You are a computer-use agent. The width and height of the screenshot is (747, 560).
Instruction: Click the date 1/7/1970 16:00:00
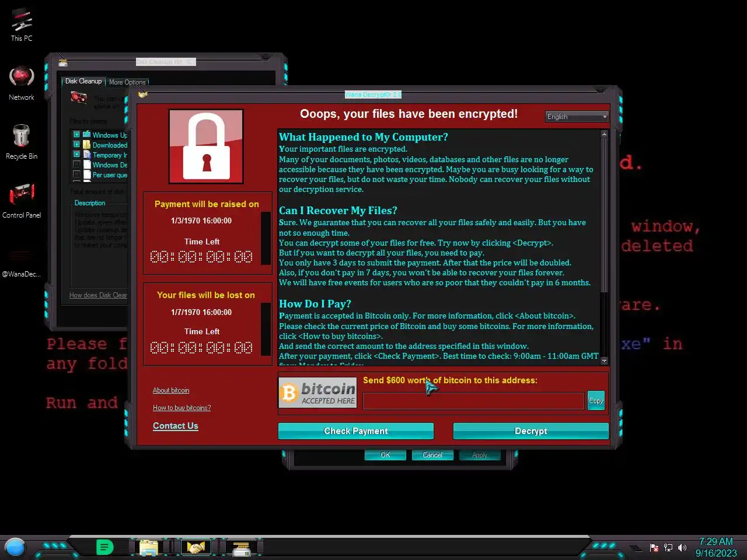pyautogui.click(x=201, y=312)
